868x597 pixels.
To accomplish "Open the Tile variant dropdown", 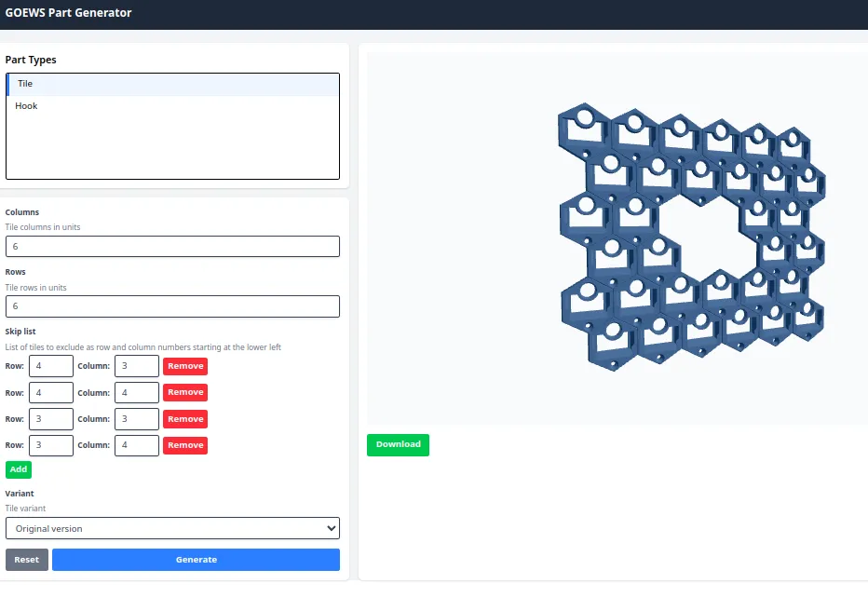I will (172, 528).
